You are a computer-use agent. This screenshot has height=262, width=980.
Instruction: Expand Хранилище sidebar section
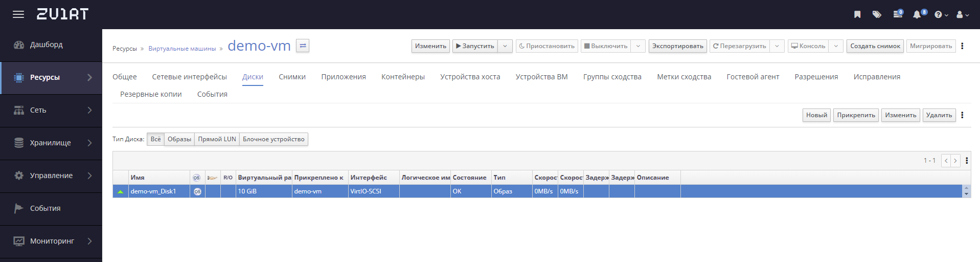(51, 143)
